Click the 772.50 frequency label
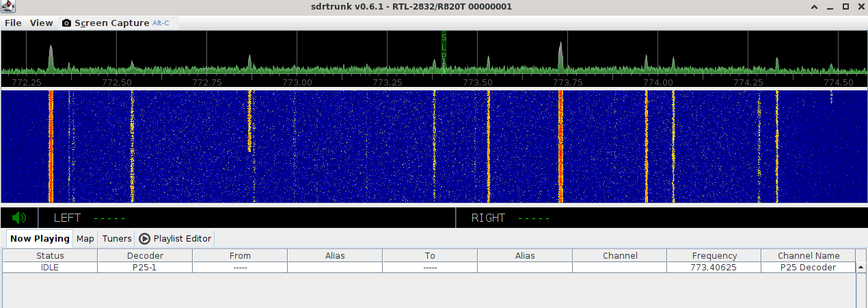 click(x=116, y=82)
